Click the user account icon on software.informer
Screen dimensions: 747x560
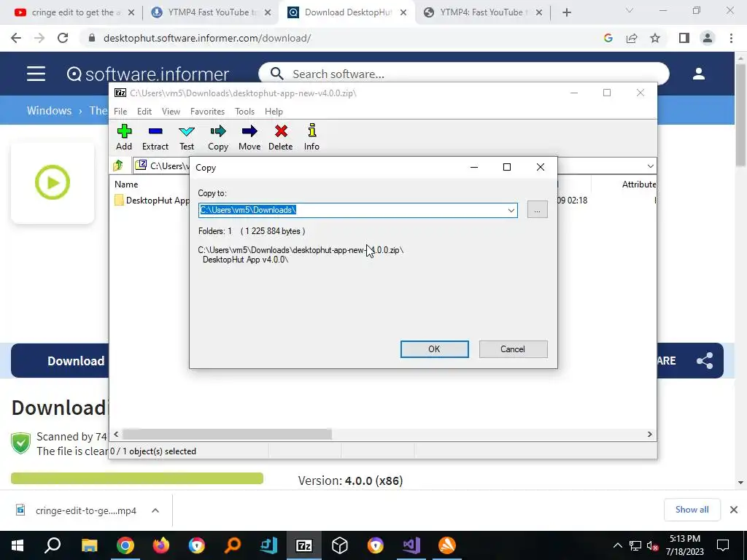(x=698, y=74)
